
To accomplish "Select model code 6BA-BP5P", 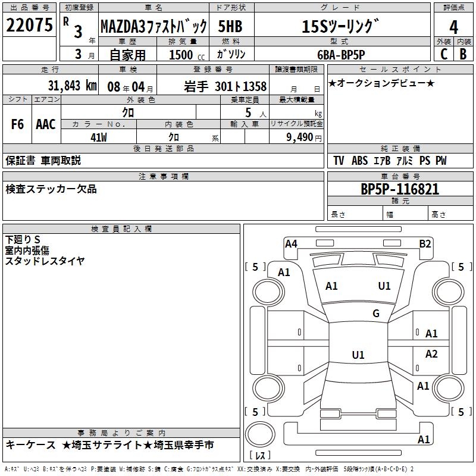I will 341,55.
